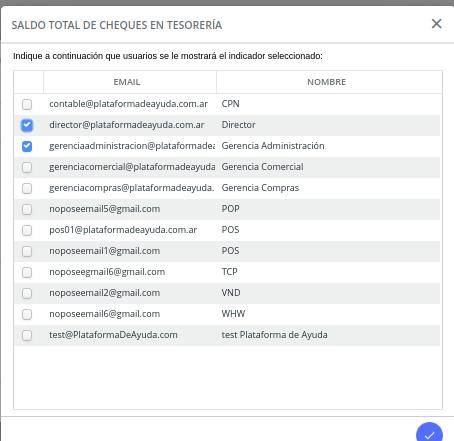Sort by the NOMBRE column header
The image size is (454, 441).
(x=329, y=82)
